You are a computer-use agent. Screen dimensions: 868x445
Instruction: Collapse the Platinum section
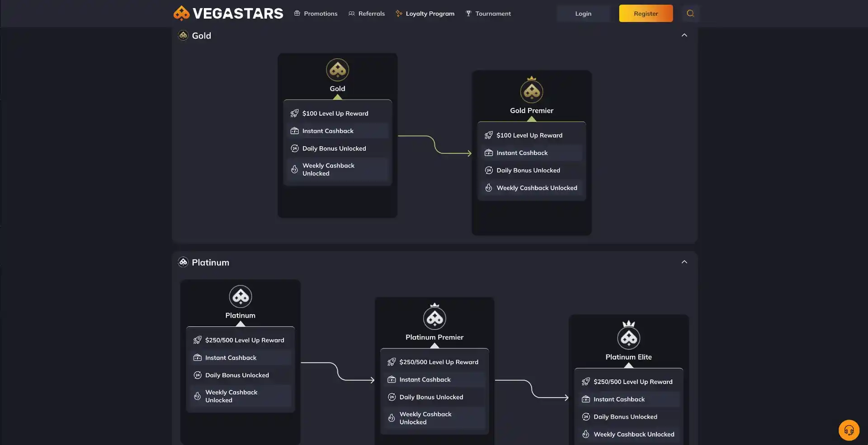click(x=684, y=262)
